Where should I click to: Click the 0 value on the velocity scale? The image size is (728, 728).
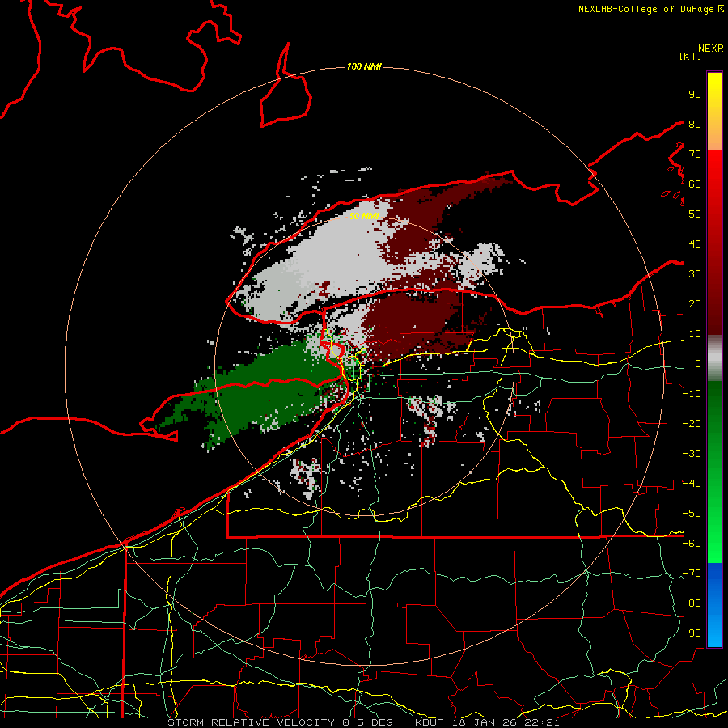697,364
